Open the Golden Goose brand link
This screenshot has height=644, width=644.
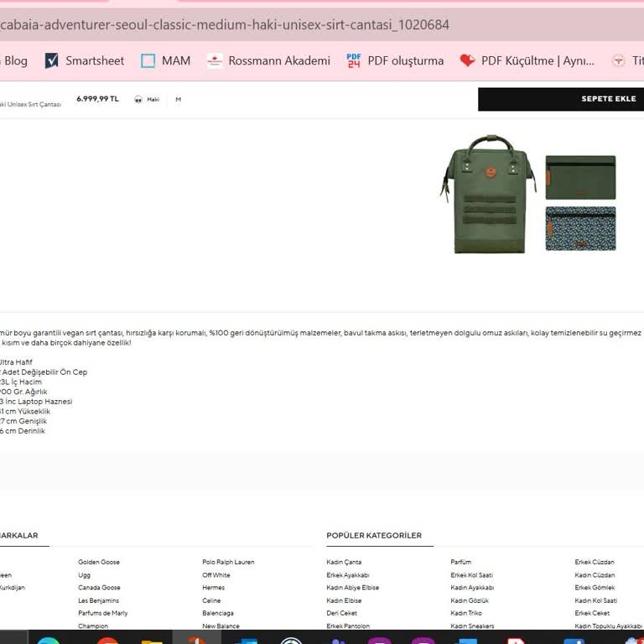click(99, 562)
